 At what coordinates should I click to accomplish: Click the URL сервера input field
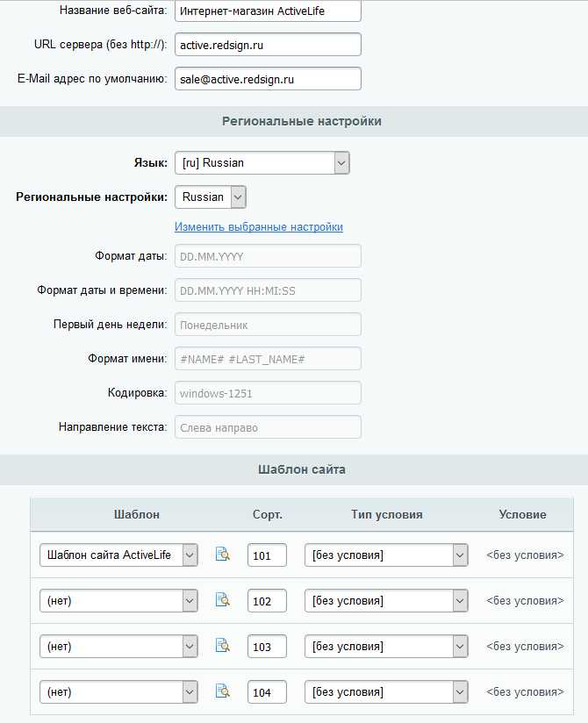tap(266, 45)
